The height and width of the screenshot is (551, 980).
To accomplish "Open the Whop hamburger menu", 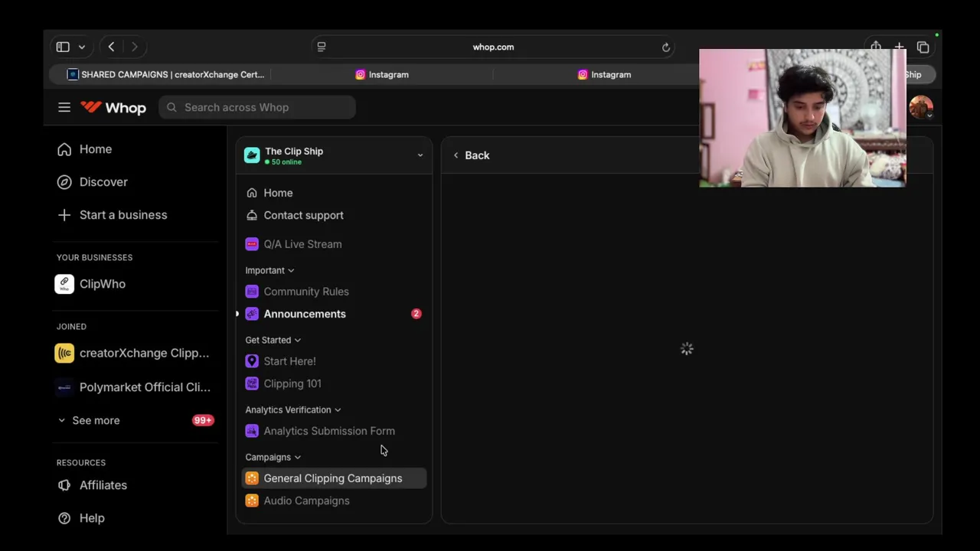I will [64, 107].
